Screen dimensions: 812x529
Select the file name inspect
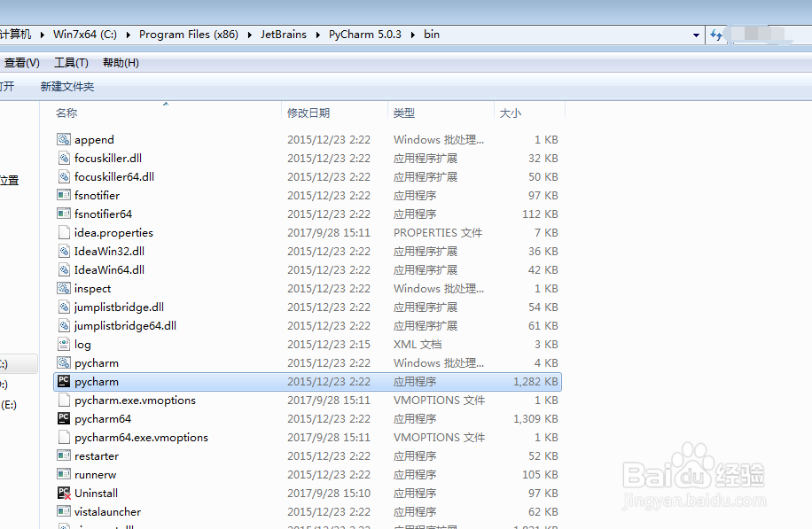pos(93,288)
